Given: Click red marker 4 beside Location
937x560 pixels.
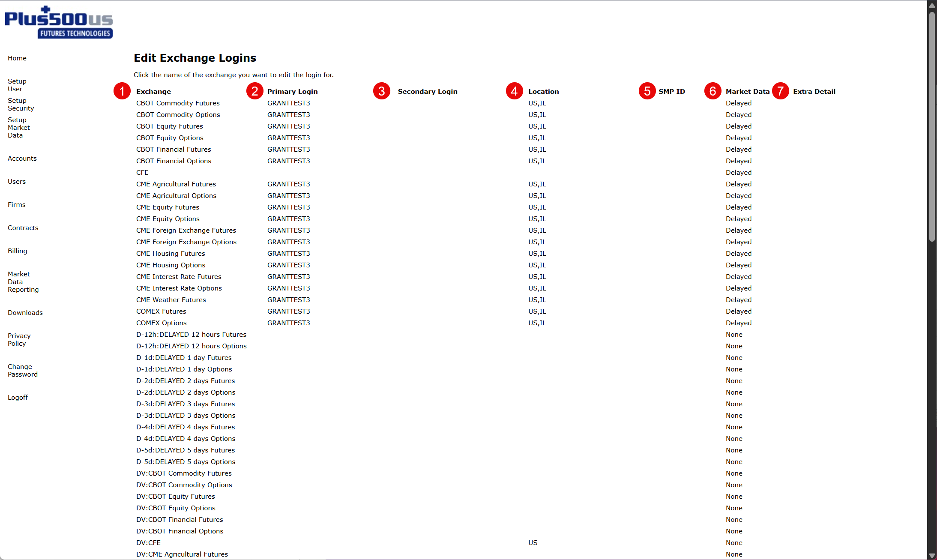Looking at the screenshot, I should click(514, 91).
